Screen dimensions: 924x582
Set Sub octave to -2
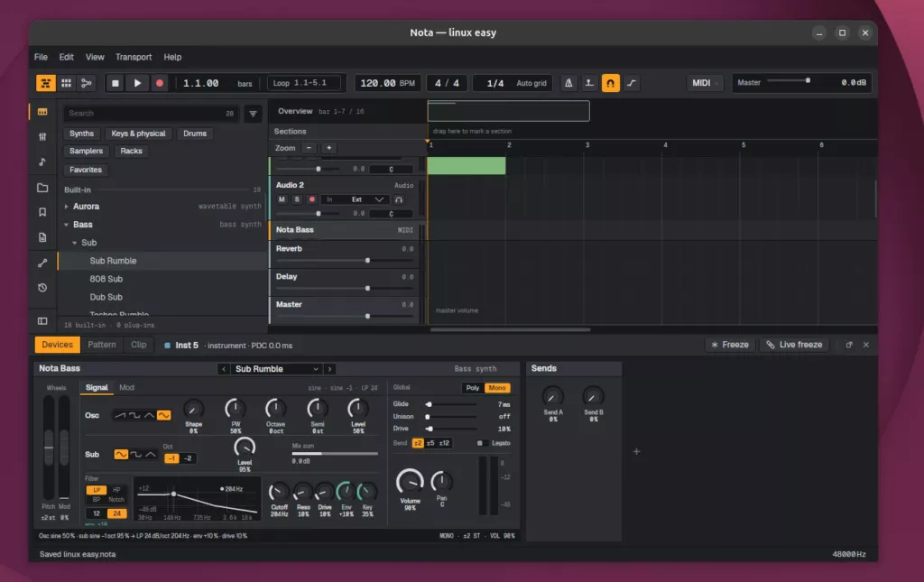[x=188, y=458]
